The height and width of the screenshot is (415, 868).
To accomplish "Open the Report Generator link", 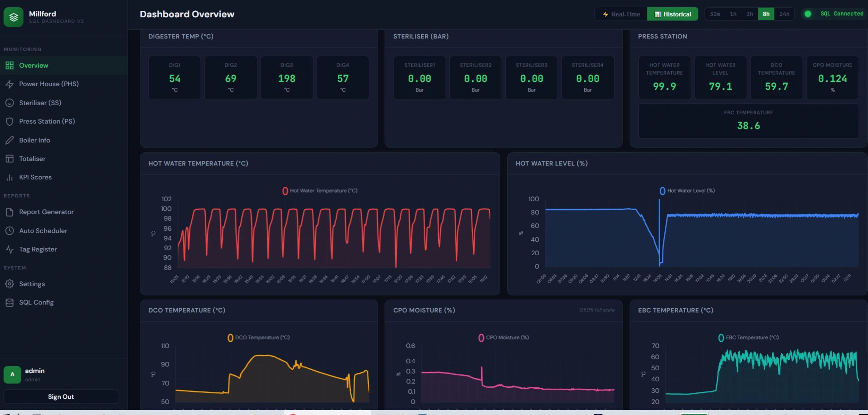I will point(64,212).
